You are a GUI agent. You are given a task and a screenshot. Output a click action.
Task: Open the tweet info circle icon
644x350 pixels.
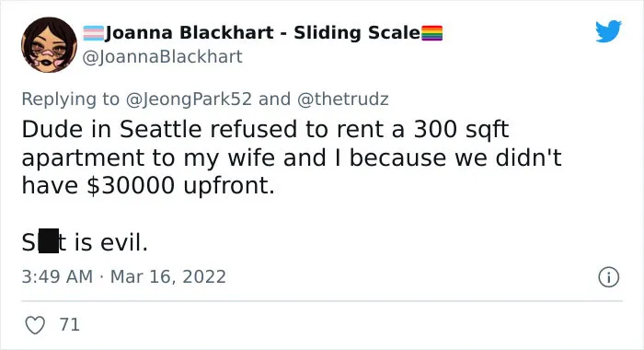(x=608, y=277)
